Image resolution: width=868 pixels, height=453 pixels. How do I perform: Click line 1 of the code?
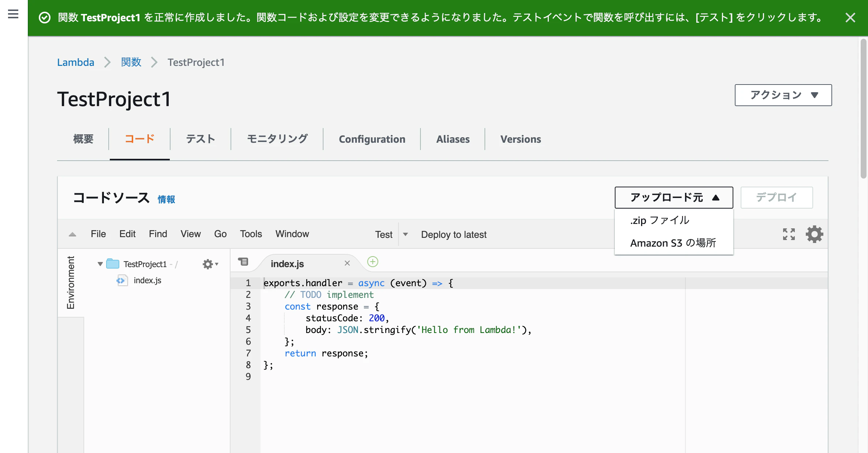[359, 283]
